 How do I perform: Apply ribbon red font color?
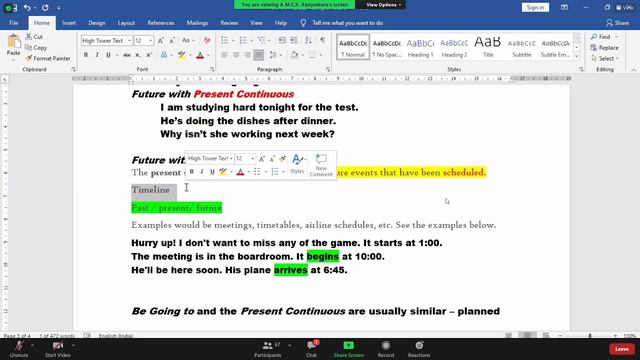tap(200, 55)
